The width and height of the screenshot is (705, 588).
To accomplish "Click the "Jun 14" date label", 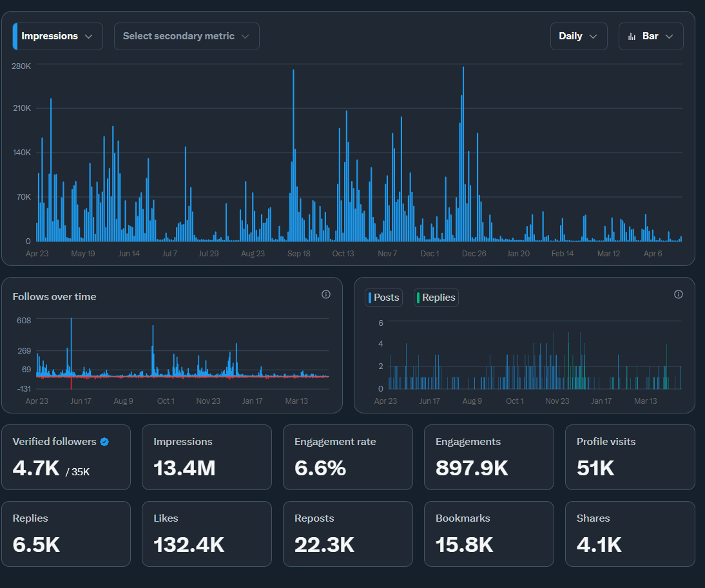I will [x=129, y=253].
